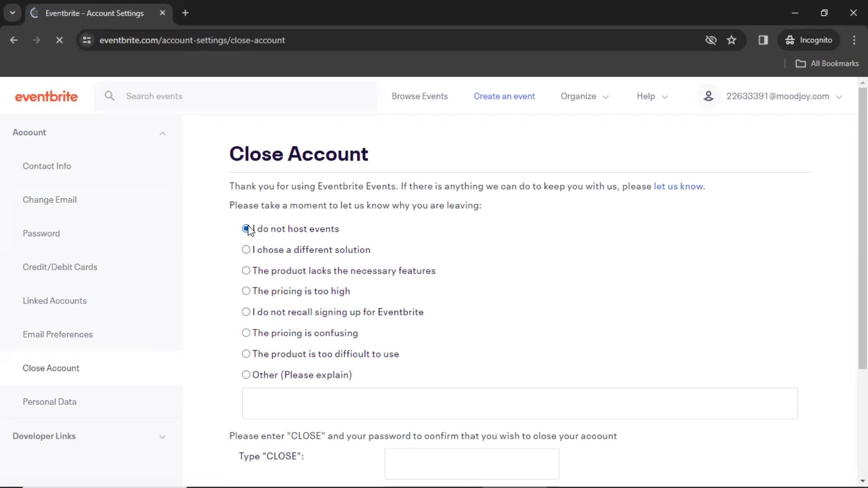Open Email Preferences
Image resolution: width=868 pixels, height=488 pixels.
pyautogui.click(x=58, y=334)
